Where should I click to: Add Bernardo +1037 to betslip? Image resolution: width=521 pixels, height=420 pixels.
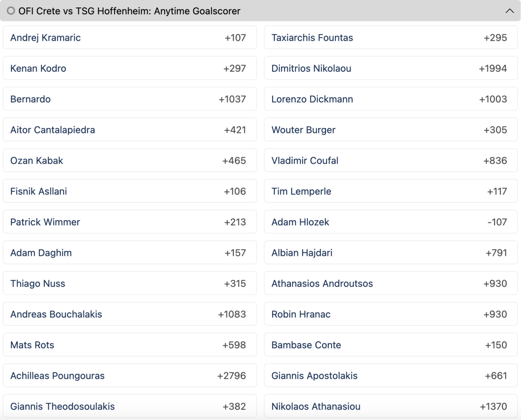click(130, 99)
